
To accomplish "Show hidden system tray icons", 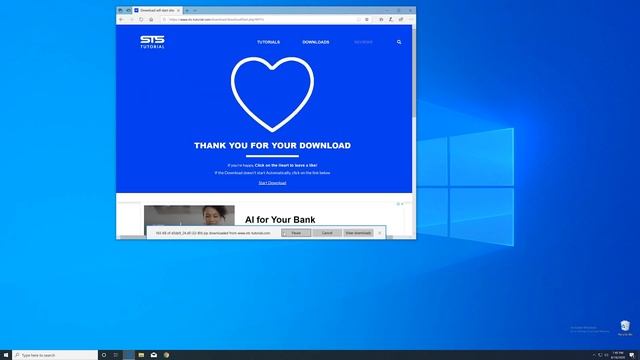I will pyautogui.click(x=594, y=355).
